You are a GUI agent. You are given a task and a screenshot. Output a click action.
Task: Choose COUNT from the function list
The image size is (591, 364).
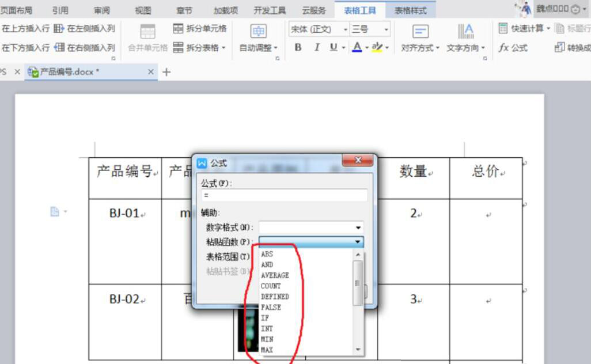(271, 286)
